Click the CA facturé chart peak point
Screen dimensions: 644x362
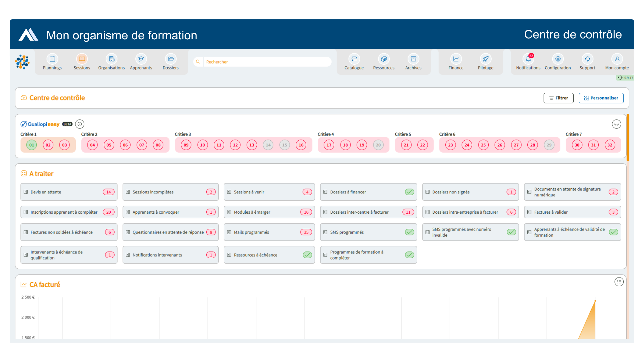pos(595,301)
